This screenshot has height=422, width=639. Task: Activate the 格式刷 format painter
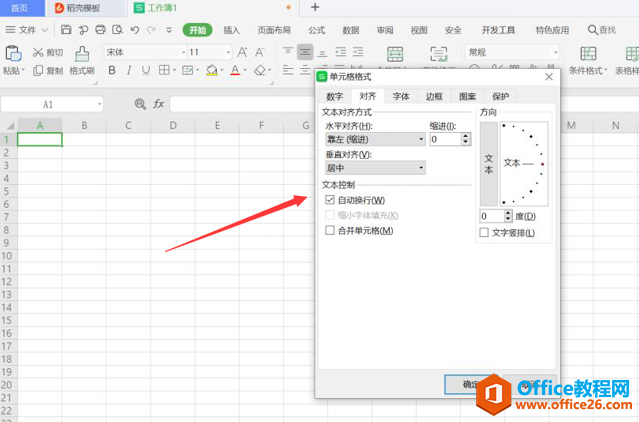click(x=82, y=60)
